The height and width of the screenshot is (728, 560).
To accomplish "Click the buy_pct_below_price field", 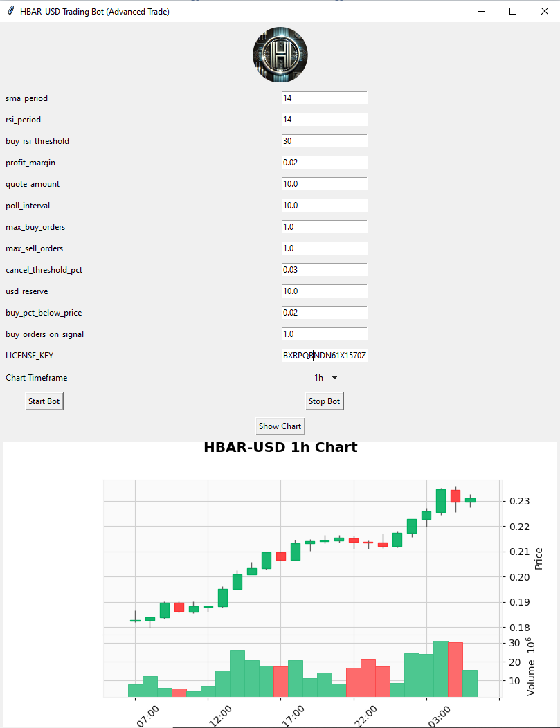I will (324, 312).
